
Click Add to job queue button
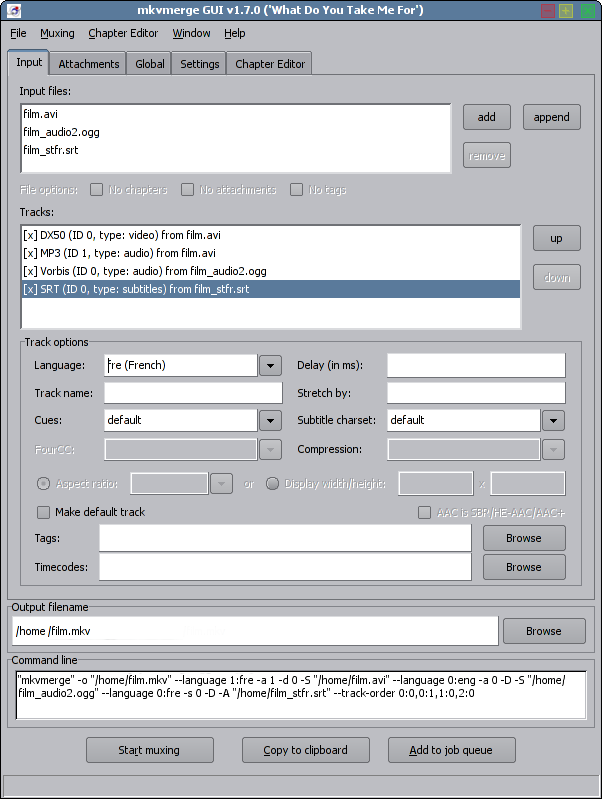(453, 750)
